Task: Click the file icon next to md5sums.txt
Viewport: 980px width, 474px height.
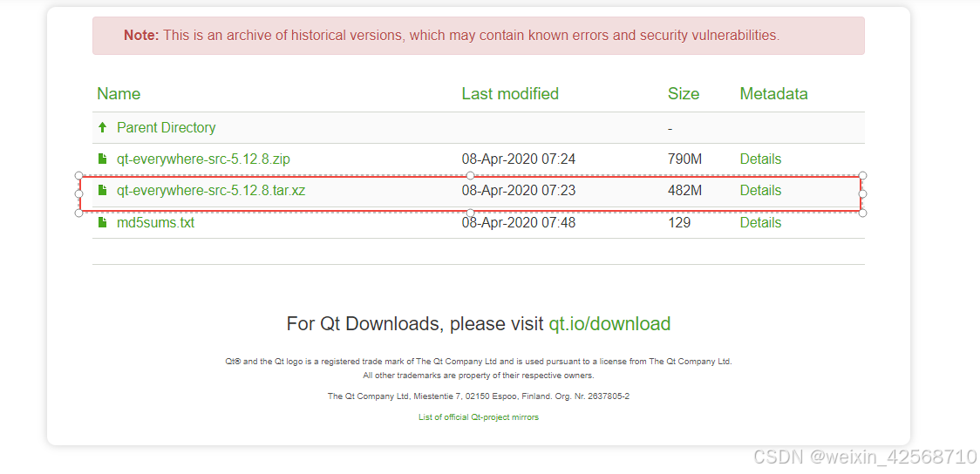Action: pos(103,222)
